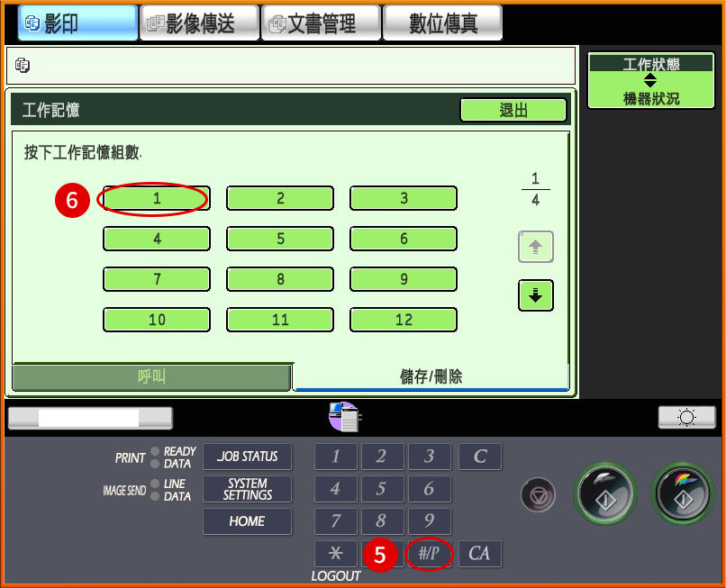
Task: Switch to the 影像傳送 tab
Action: click(199, 22)
